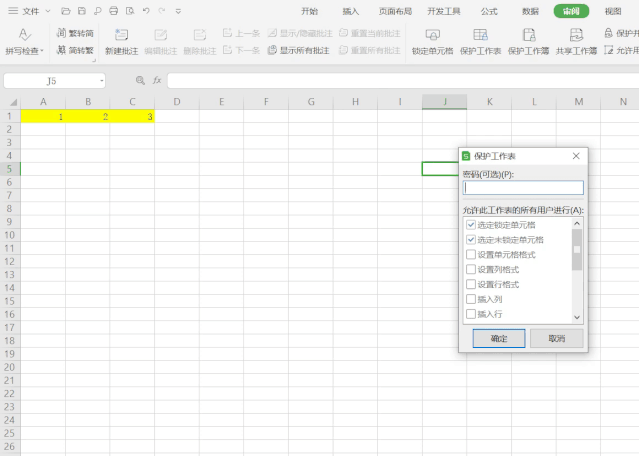The image size is (639, 456).
Task: Enable 设置单元格格式 permission checkbox
Action: [x=471, y=255]
